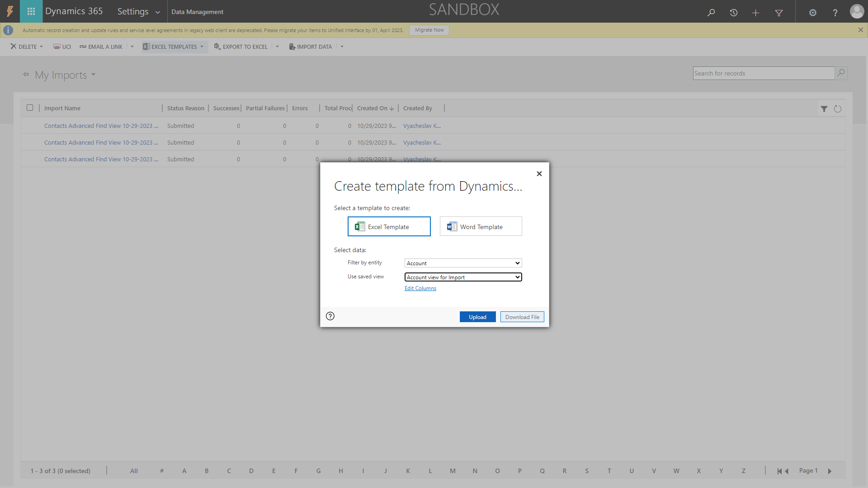Filter records by letter A
The height and width of the screenshot is (488, 868).
[x=184, y=471]
